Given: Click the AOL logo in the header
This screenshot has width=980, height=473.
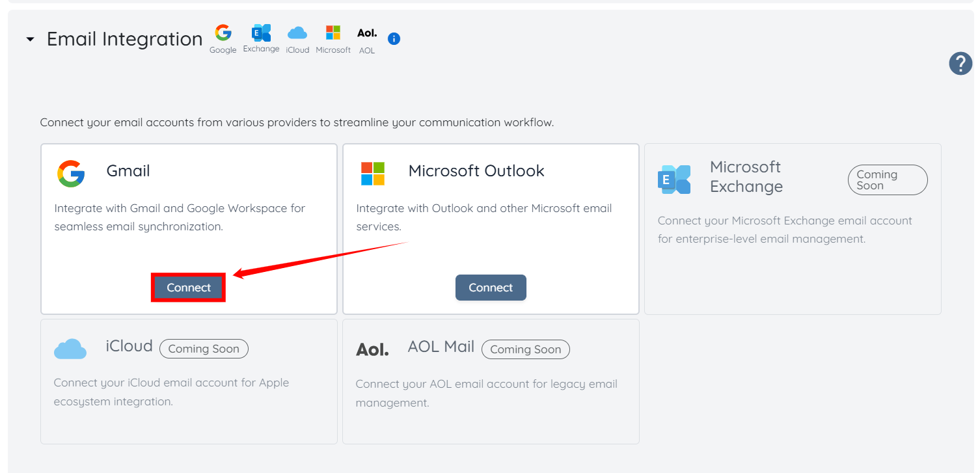Looking at the screenshot, I should click(x=367, y=33).
